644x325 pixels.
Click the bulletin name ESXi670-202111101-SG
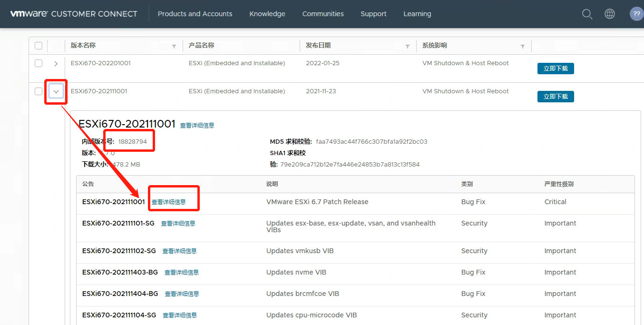pos(118,223)
